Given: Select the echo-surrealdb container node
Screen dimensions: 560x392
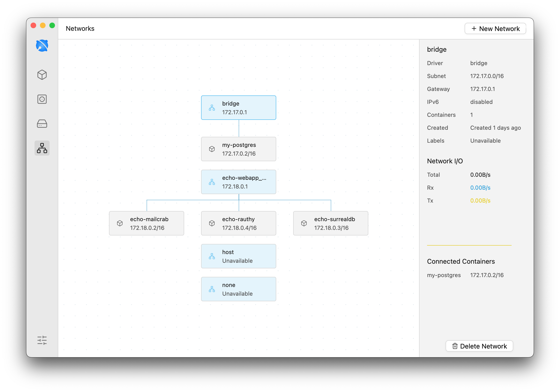Looking at the screenshot, I should tap(331, 223).
